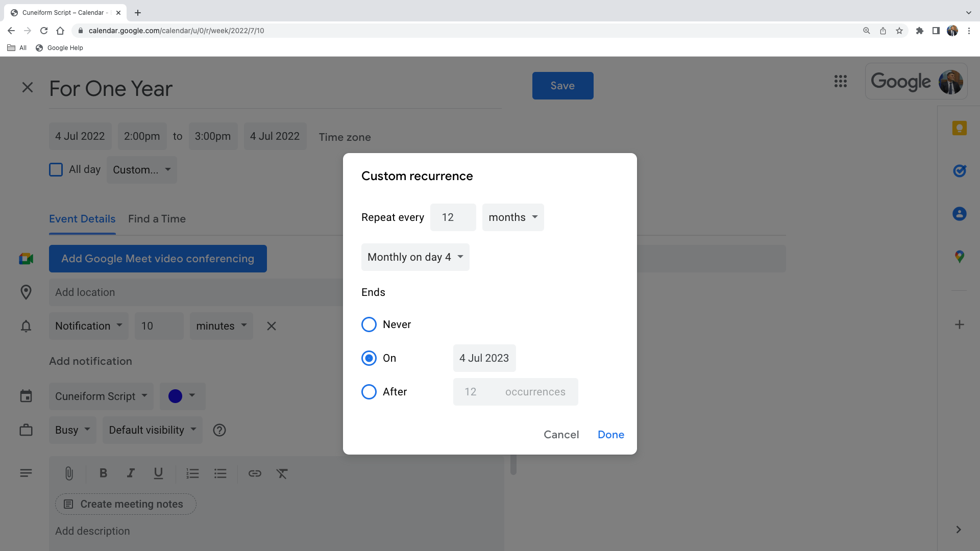Viewport: 980px width, 551px height.
Task: Switch to Find a Time tab
Action: tap(157, 219)
